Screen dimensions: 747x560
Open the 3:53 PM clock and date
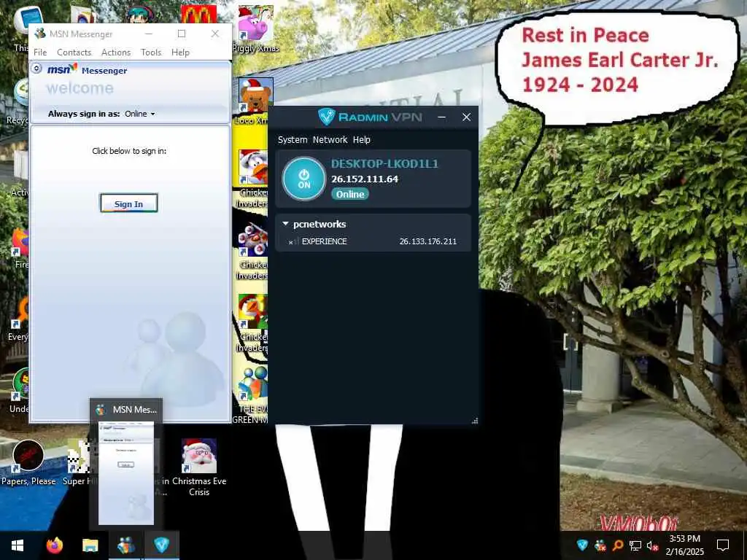coord(684,545)
